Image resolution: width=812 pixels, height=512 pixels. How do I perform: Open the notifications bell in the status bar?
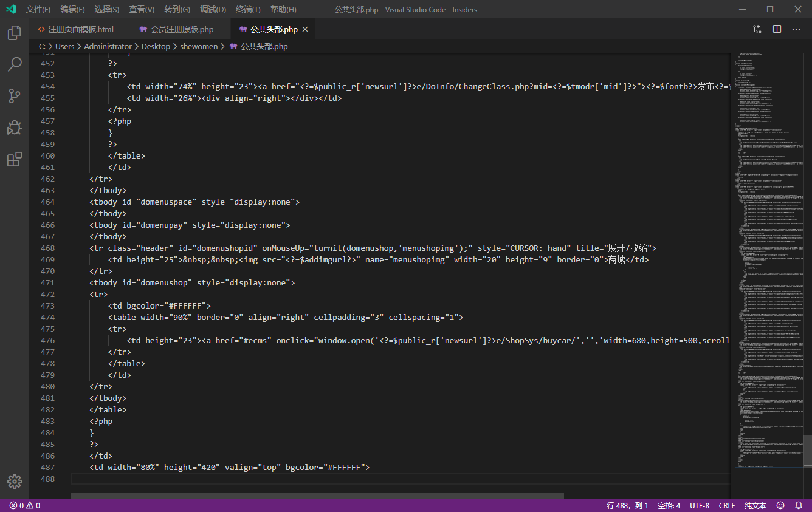tap(799, 505)
